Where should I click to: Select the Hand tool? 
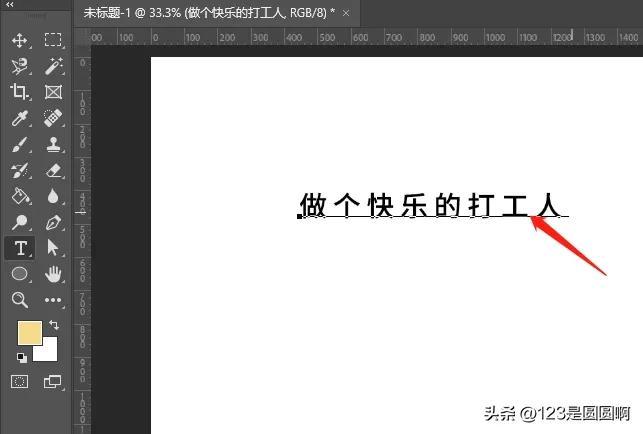pos(53,274)
